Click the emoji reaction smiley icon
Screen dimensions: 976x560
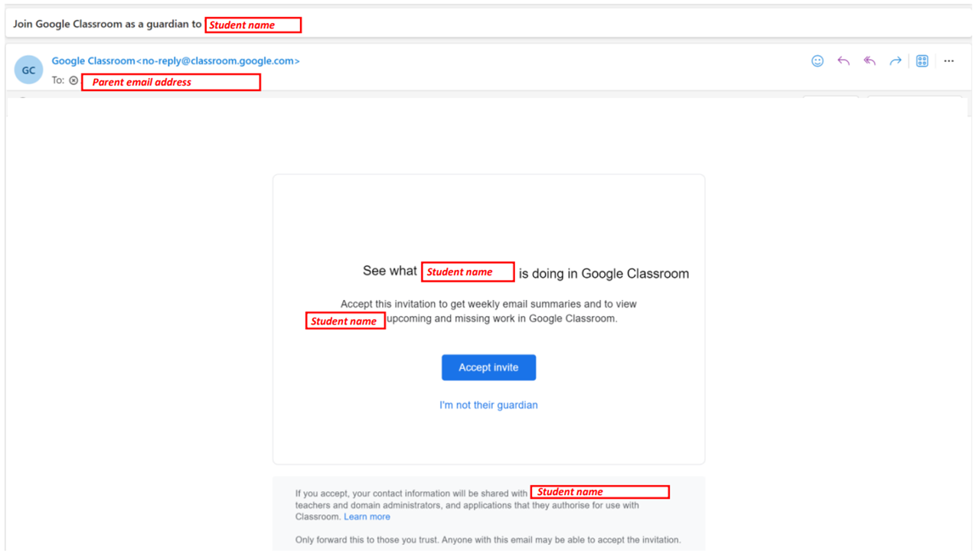tap(818, 61)
